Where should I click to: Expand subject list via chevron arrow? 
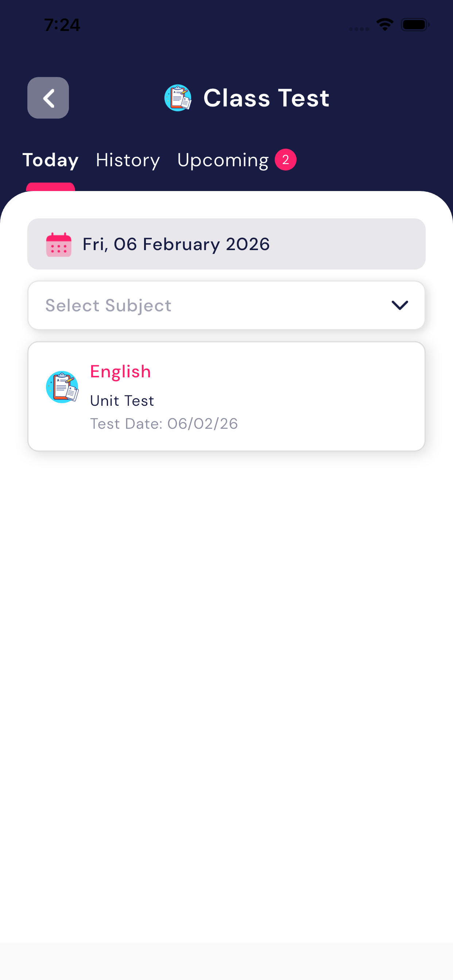pyautogui.click(x=400, y=305)
